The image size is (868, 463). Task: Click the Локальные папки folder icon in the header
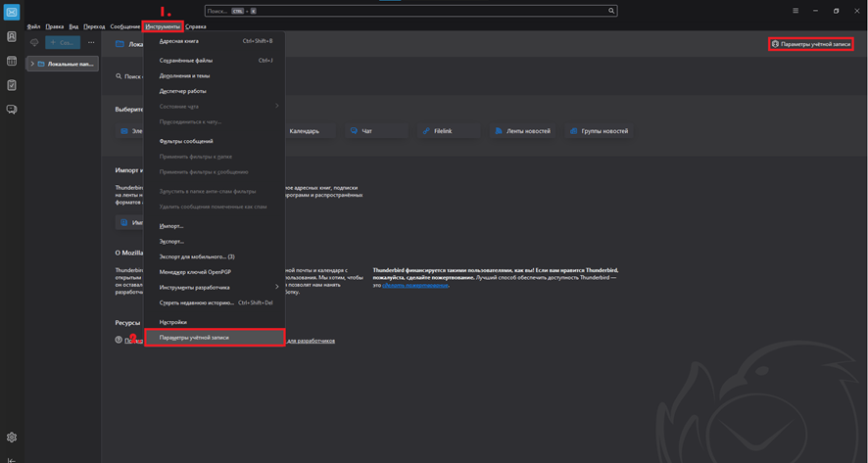click(x=120, y=44)
